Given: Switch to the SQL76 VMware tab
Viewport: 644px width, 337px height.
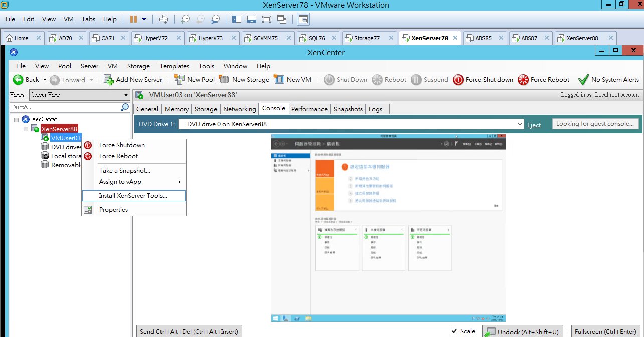Looking at the screenshot, I should (x=318, y=38).
